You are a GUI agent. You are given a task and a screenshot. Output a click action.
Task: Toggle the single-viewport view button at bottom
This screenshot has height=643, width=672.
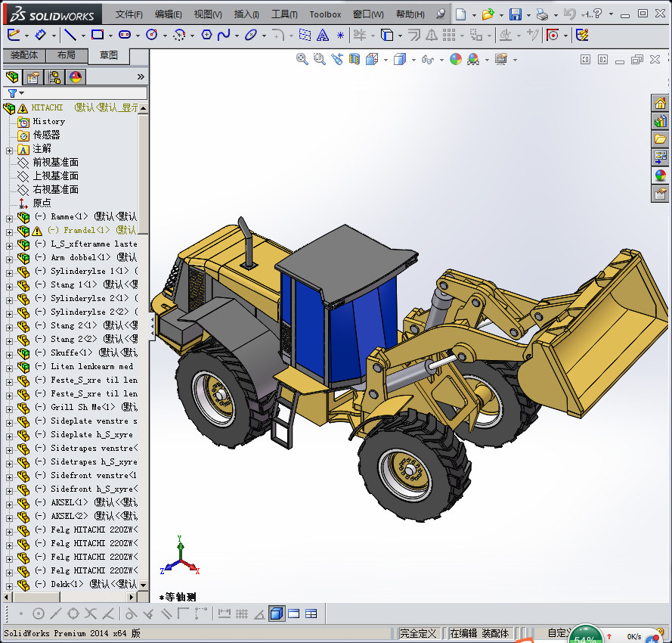pyautogui.click(x=294, y=613)
